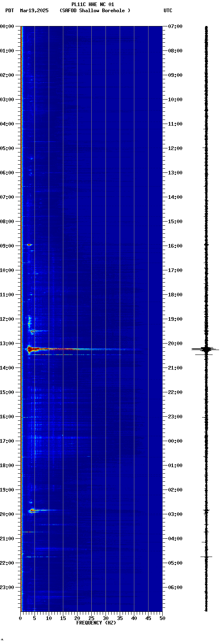This screenshot has height=644, width=224.
Task: Click the UTC time label 03:00
Action: pyautogui.click(x=175, y=514)
